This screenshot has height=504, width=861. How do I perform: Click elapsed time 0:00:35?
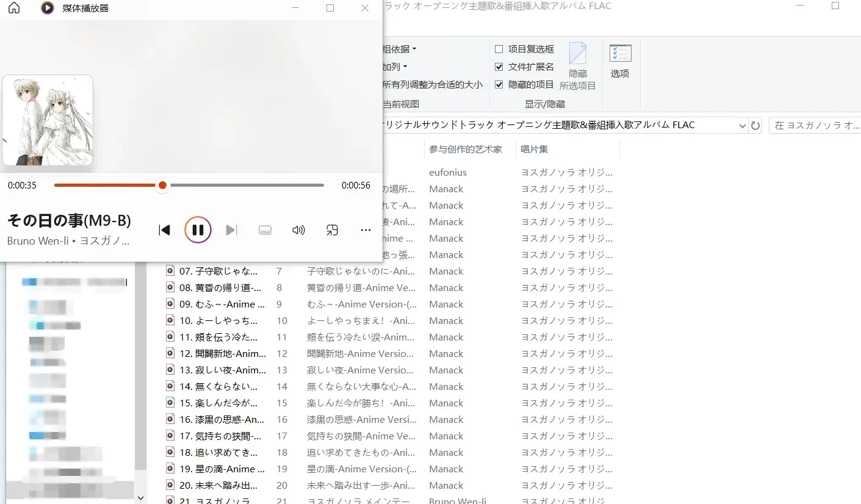pyautogui.click(x=23, y=185)
